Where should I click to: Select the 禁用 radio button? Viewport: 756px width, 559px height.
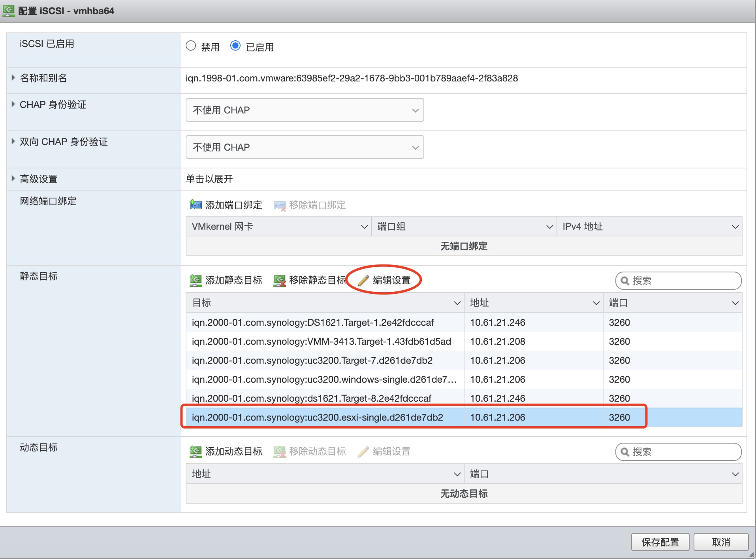tap(191, 46)
